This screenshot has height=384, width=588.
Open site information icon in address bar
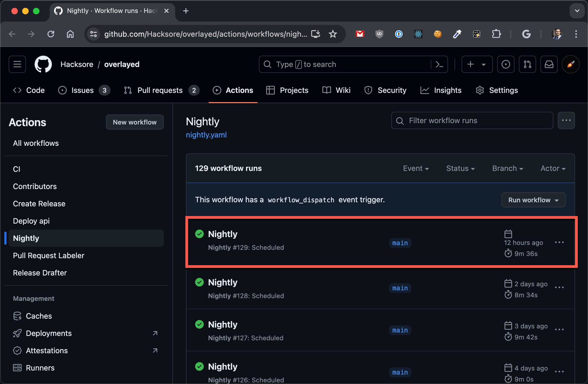93,34
